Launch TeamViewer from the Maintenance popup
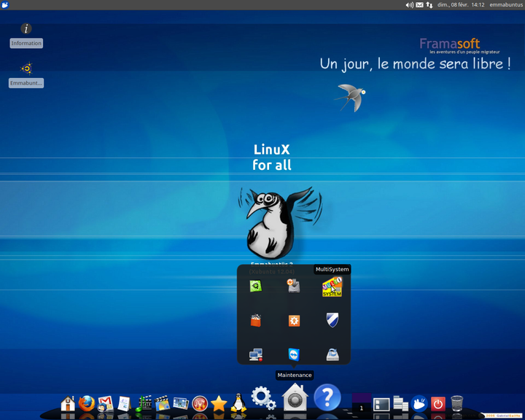Image resolution: width=525 pixels, height=420 pixels. click(294, 354)
